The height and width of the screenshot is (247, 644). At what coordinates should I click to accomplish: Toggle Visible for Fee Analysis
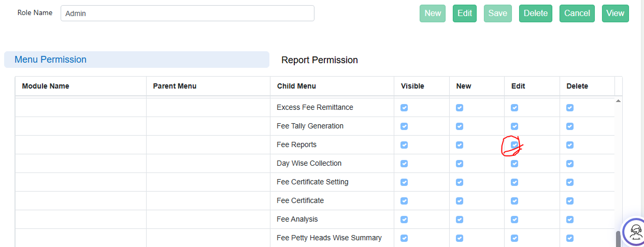[404, 220]
